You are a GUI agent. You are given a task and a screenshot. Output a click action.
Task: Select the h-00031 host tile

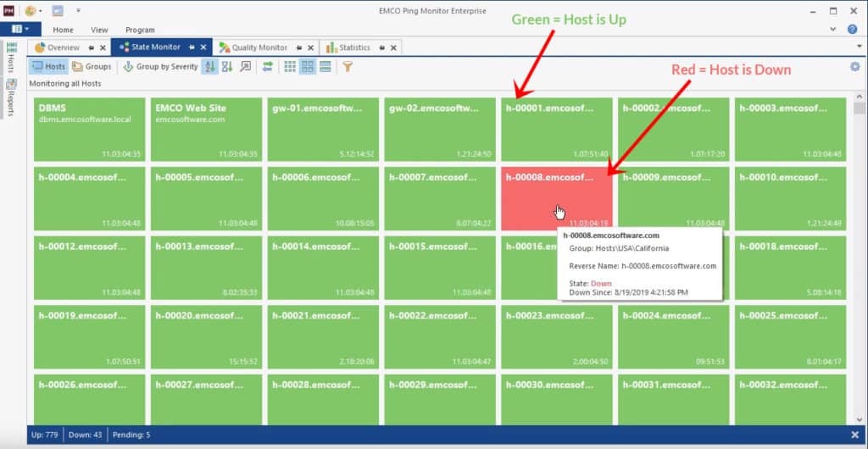pos(674,399)
